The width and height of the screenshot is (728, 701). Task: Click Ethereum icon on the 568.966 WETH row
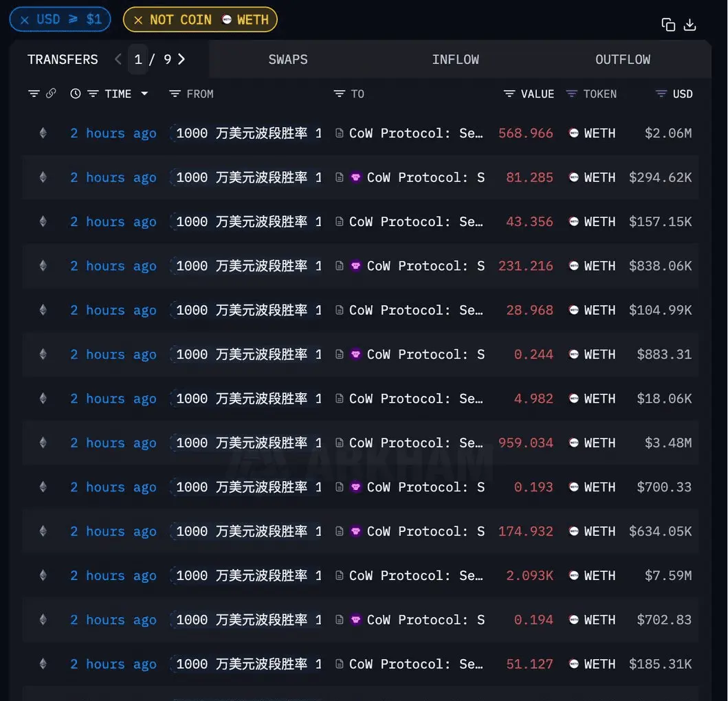43,133
